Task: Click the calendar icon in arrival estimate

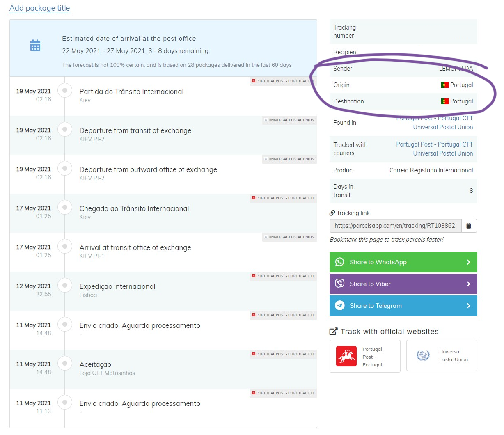Action: [x=35, y=46]
